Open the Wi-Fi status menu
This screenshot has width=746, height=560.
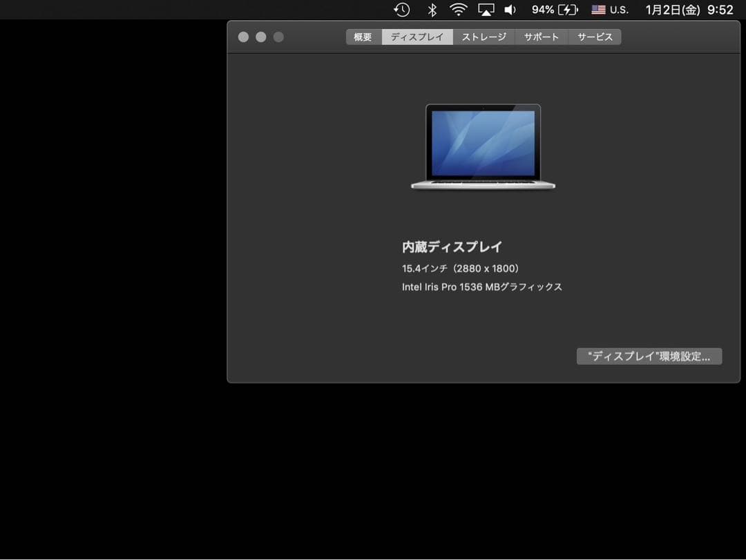click(457, 10)
